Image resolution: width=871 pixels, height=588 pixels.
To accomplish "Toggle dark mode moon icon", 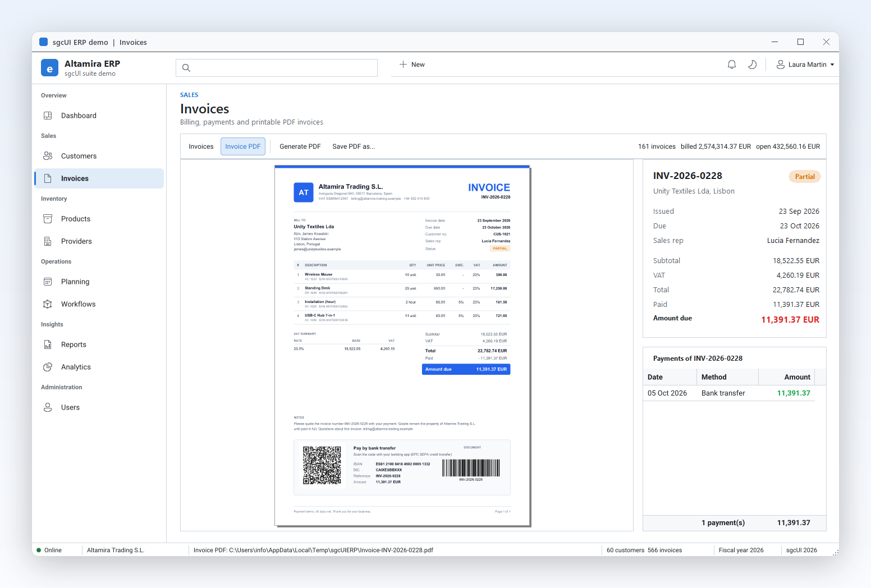I will pyautogui.click(x=753, y=65).
